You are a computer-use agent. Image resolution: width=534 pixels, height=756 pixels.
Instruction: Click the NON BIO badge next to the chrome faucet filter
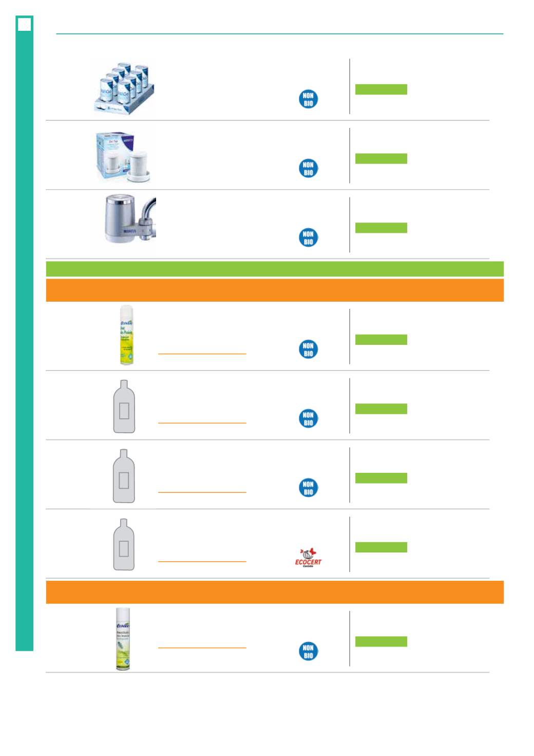coord(308,237)
